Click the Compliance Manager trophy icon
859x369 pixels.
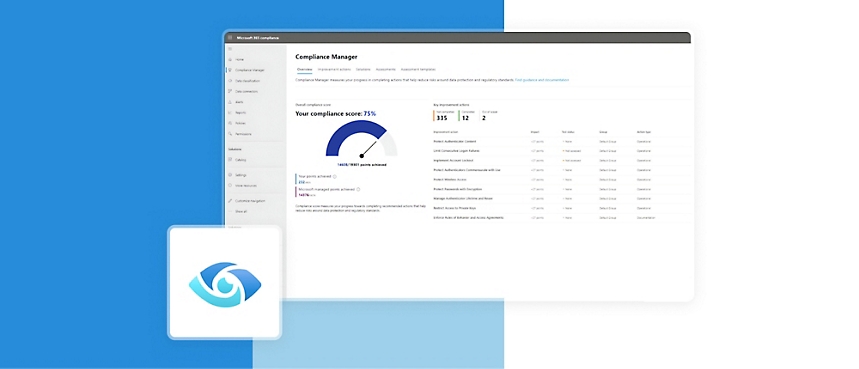(230, 70)
